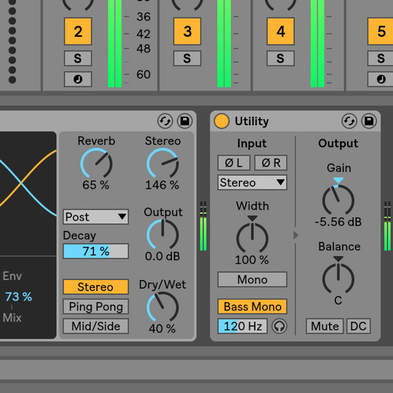Toggle track 3 activator button
The height and width of the screenshot is (393, 393).
point(187,32)
